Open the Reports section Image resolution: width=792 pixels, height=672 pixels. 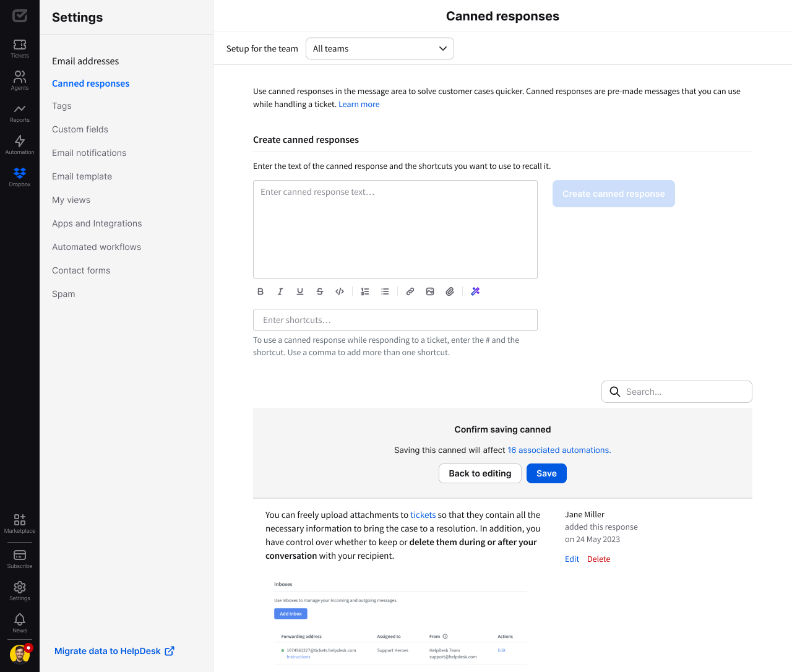click(20, 113)
